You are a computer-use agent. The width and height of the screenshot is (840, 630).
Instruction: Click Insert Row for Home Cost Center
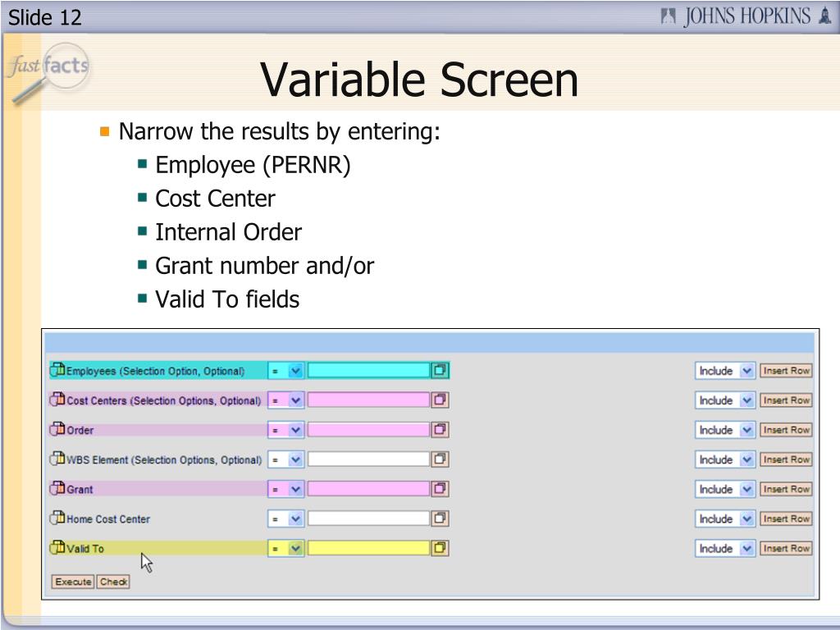(x=786, y=518)
